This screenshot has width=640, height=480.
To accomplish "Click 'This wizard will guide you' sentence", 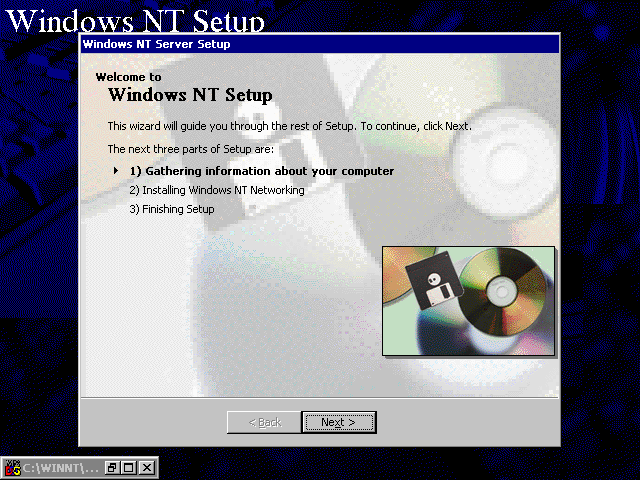I will (289, 126).
